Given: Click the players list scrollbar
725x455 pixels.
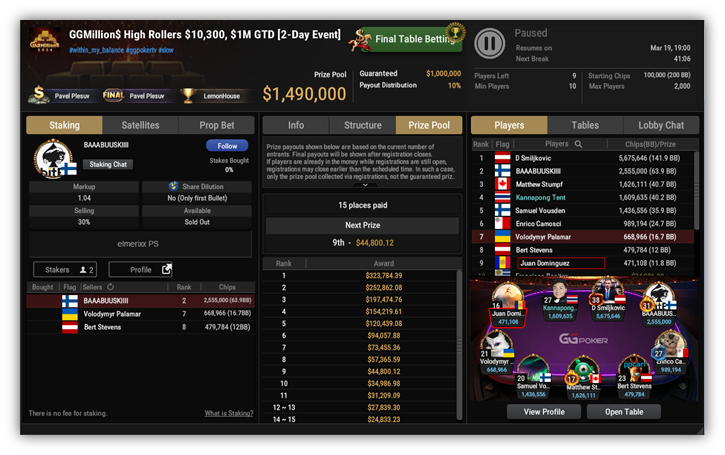Looking at the screenshot, I should [x=696, y=191].
